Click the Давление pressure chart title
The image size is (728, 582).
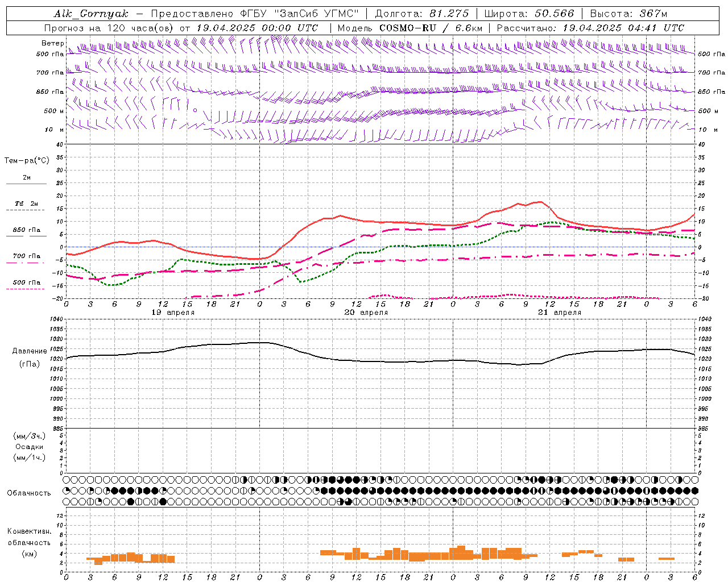[30, 351]
